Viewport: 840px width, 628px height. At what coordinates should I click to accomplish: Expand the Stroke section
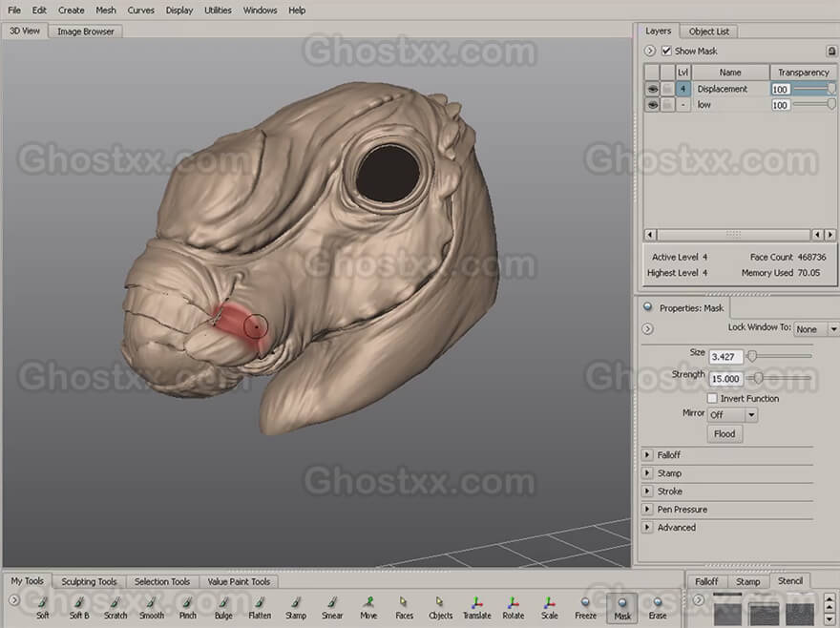tap(647, 491)
